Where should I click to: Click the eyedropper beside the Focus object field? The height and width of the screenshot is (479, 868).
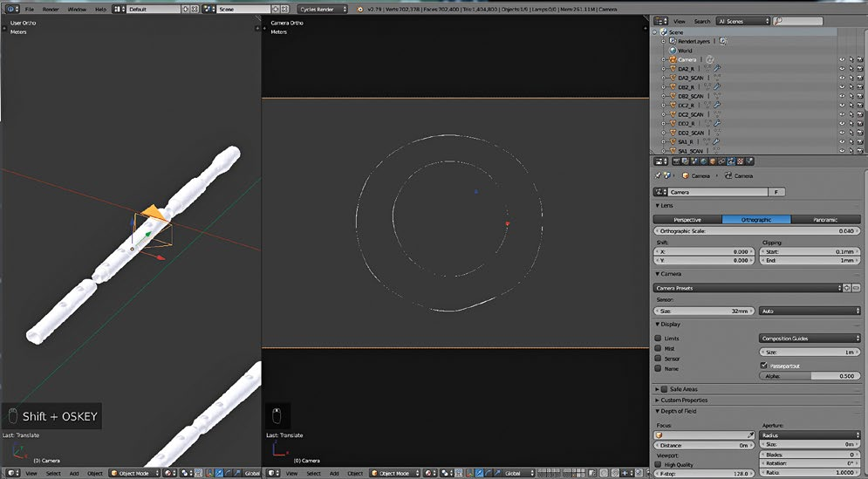coord(750,435)
